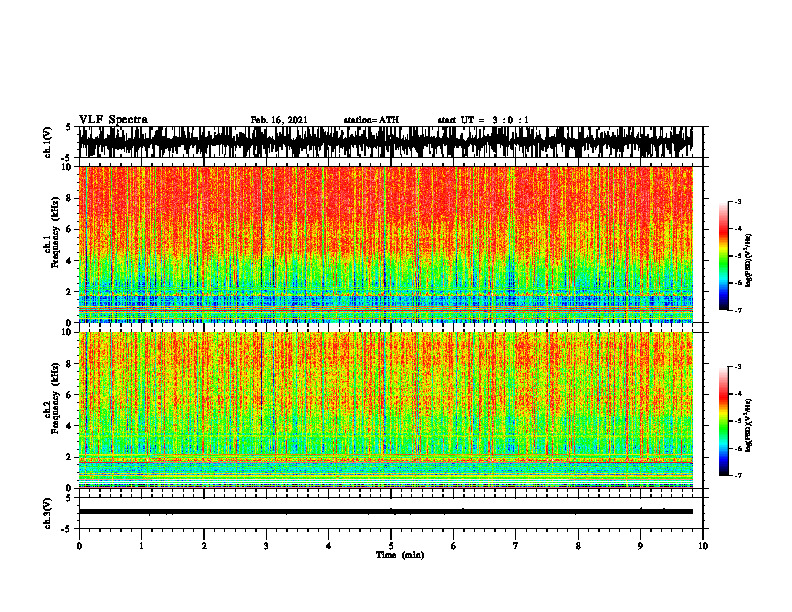Viewport: 792px width, 612px height.
Task: Click the "5" minute tick label on time axis
Action: pos(391,546)
